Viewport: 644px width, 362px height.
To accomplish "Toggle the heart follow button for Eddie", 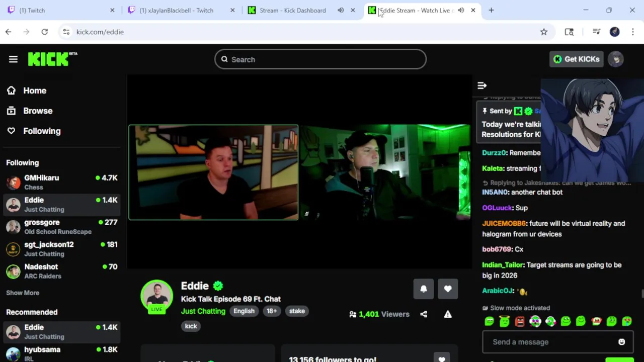I will (x=448, y=289).
